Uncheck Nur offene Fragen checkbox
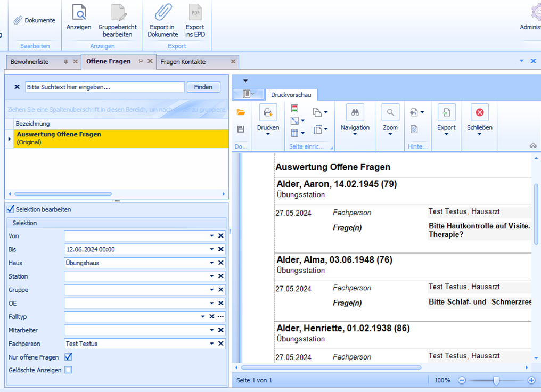 68,357
